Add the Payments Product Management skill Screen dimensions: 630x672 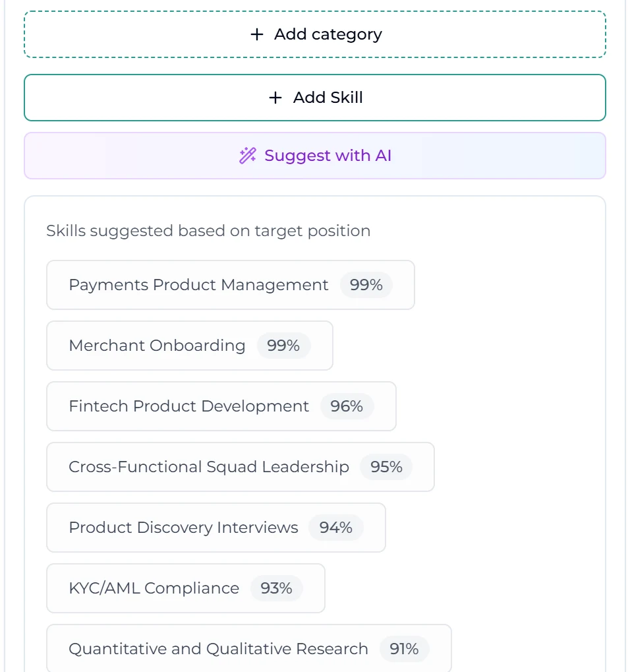click(x=231, y=285)
